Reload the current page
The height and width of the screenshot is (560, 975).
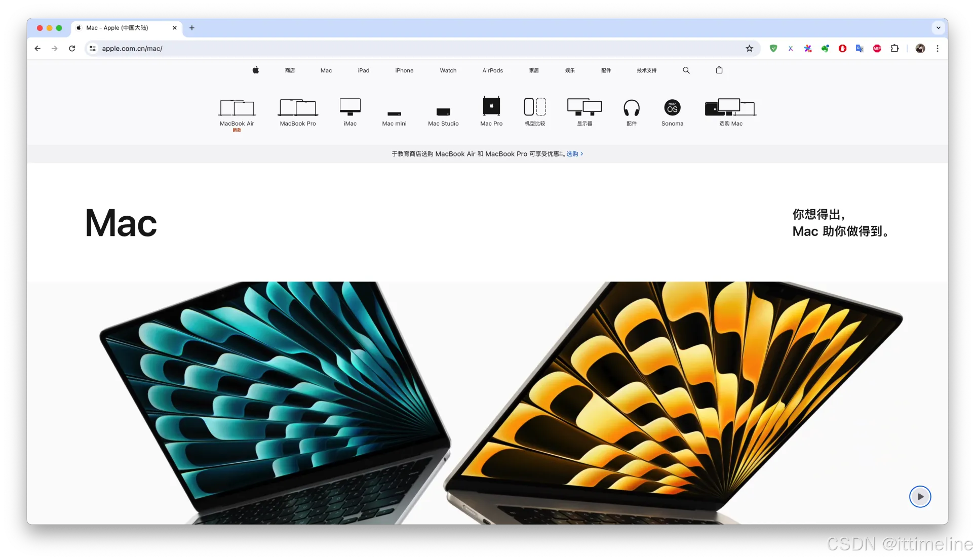(72, 49)
